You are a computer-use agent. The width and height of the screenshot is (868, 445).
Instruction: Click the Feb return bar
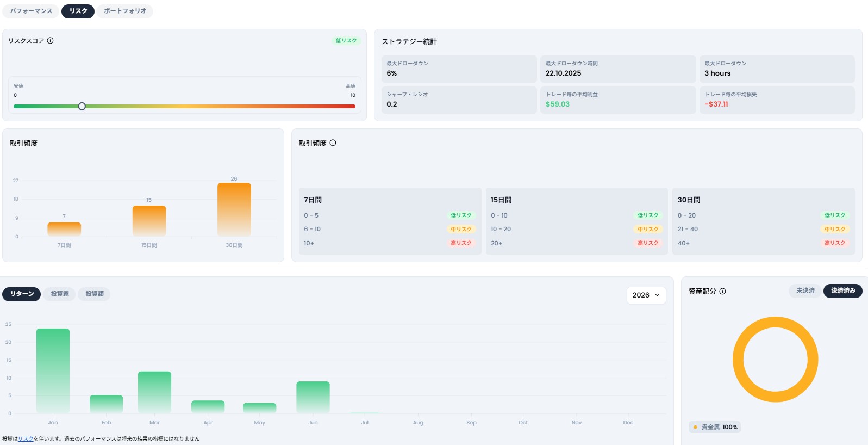[x=106, y=404]
